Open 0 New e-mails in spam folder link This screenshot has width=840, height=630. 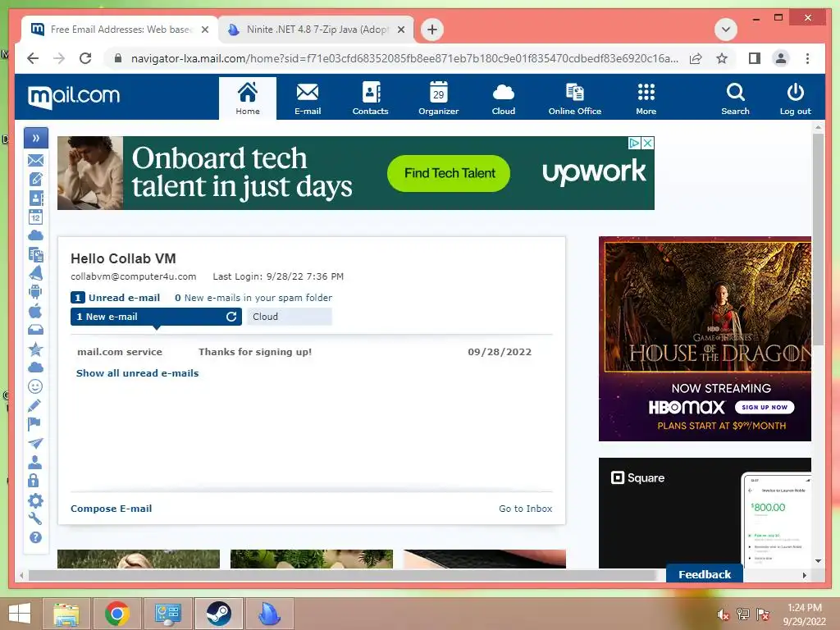pyautogui.click(x=253, y=297)
